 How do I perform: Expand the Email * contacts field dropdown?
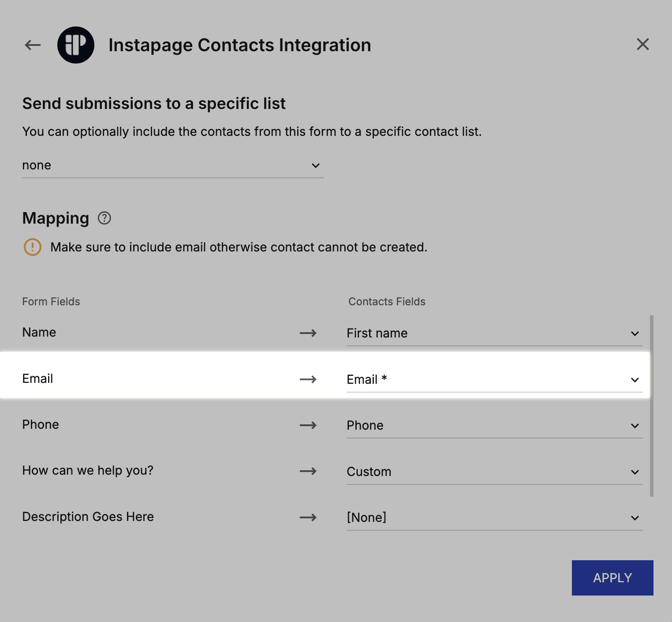pyautogui.click(x=494, y=380)
